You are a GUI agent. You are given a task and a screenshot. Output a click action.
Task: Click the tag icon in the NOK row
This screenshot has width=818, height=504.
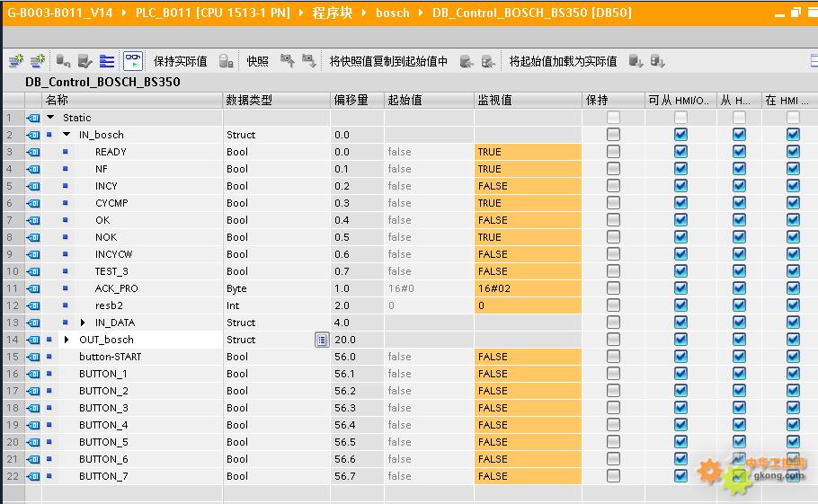[33, 238]
